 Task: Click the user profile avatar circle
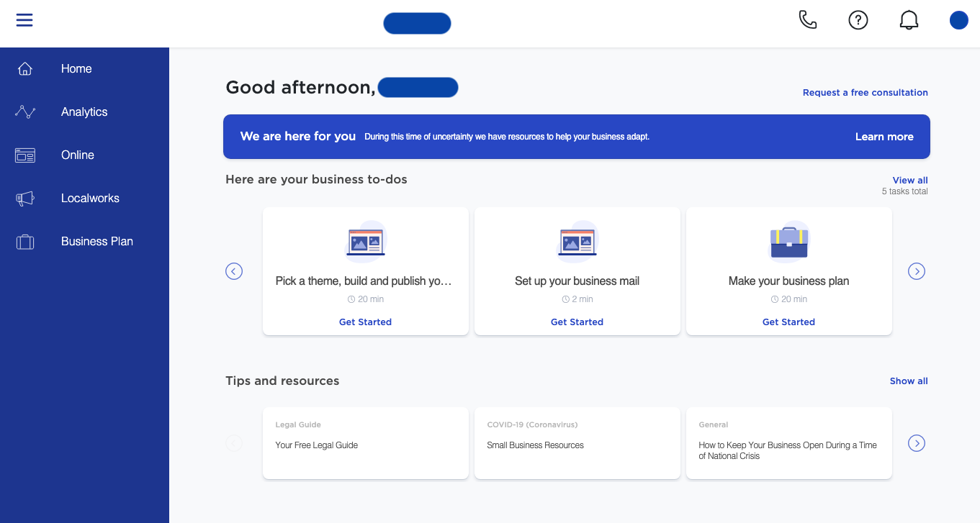click(x=958, y=20)
